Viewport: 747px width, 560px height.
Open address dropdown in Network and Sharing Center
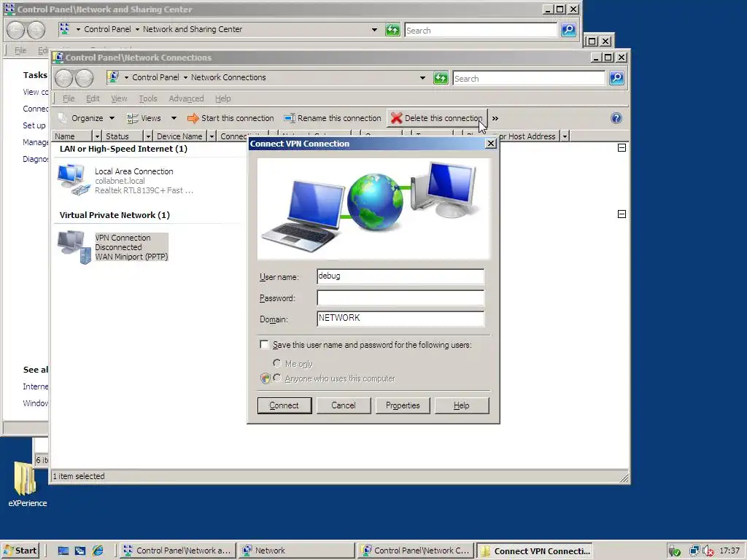[374, 29]
